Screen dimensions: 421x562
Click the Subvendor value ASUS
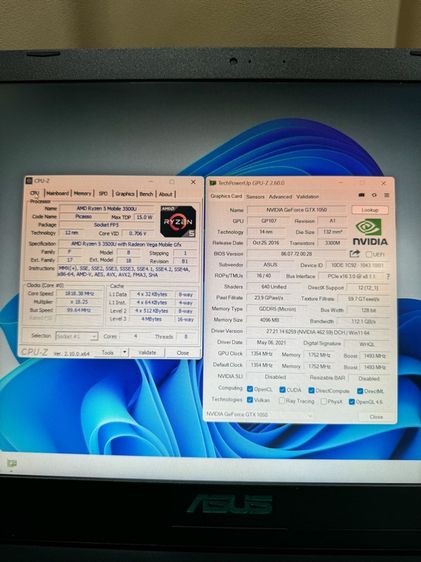pos(270,265)
